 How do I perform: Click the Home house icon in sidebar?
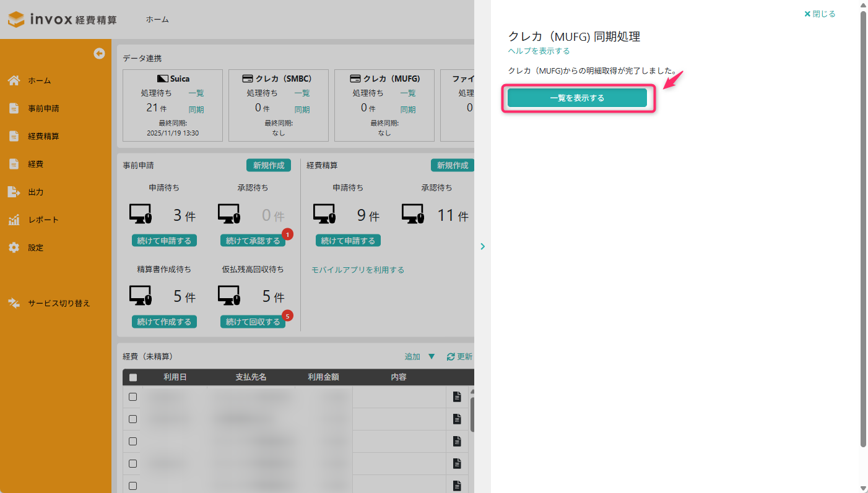click(14, 80)
